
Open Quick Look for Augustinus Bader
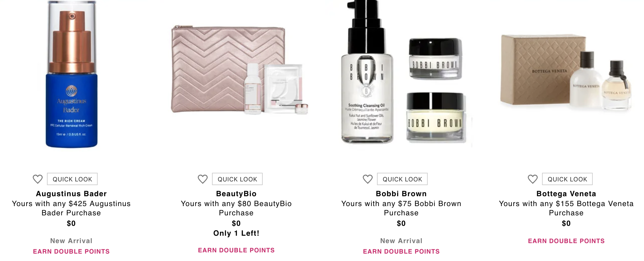point(72,179)
